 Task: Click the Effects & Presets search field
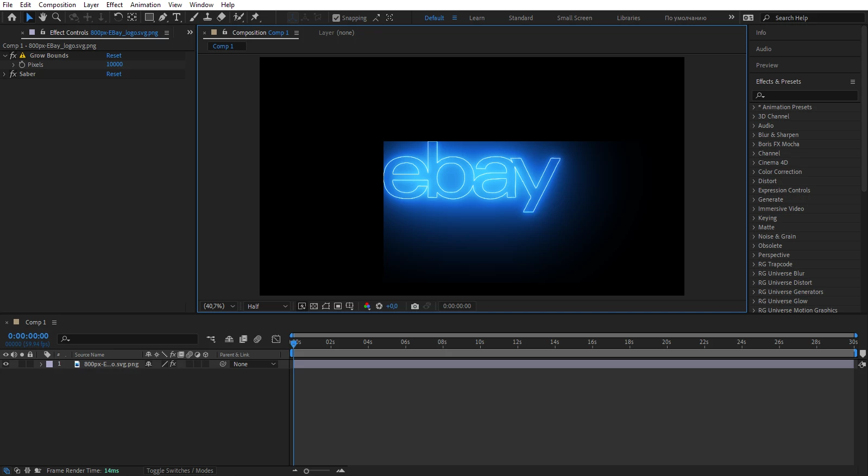805,96
